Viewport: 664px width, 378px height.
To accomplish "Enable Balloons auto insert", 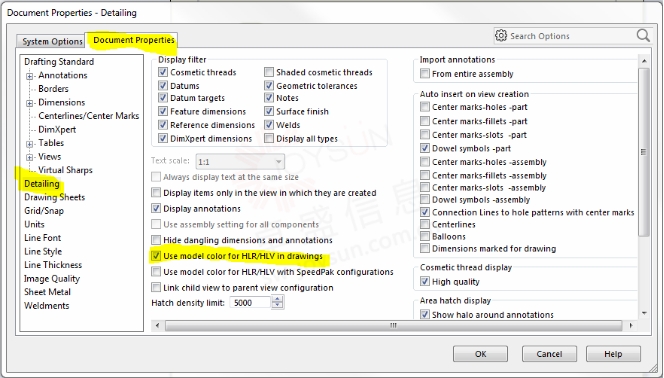I will (425, 236).
